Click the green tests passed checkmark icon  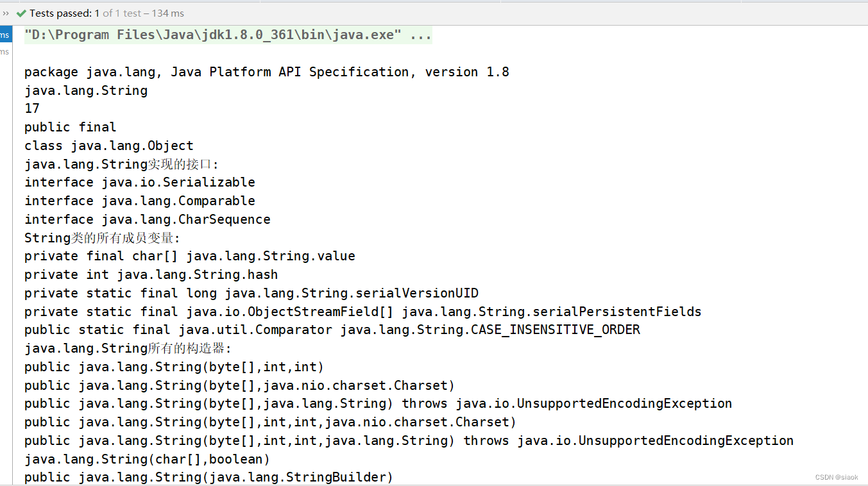pyautogui.click(x=21, y=13)
